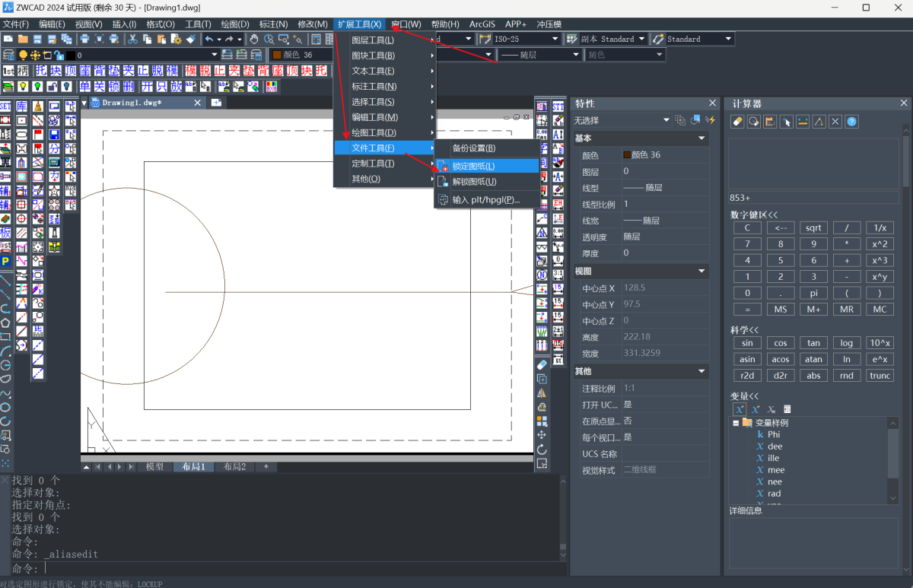Switch to 模型 model tab
913x588 pixels.
[154, 466]
